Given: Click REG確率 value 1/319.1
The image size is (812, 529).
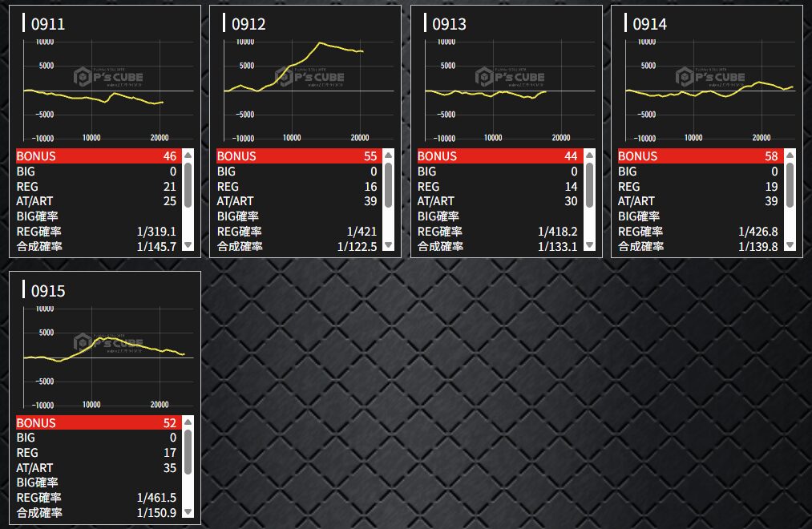Looking at the screenshot, I should (x=156, y=232).
